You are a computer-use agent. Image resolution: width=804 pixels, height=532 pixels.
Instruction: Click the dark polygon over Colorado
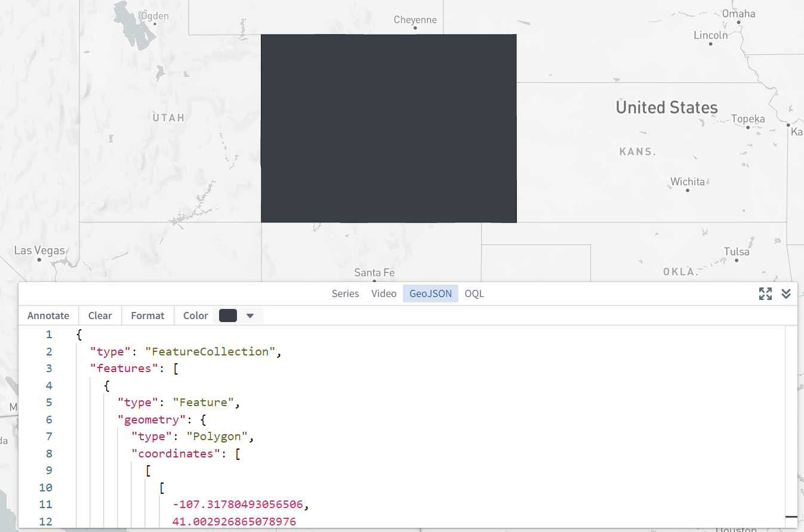click(389, 128)
